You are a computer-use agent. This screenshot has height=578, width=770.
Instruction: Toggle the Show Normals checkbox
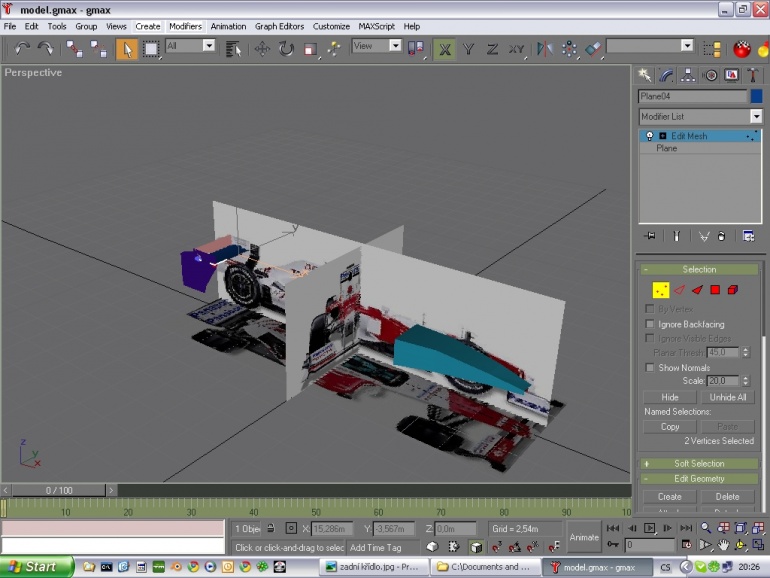(650, 367)
